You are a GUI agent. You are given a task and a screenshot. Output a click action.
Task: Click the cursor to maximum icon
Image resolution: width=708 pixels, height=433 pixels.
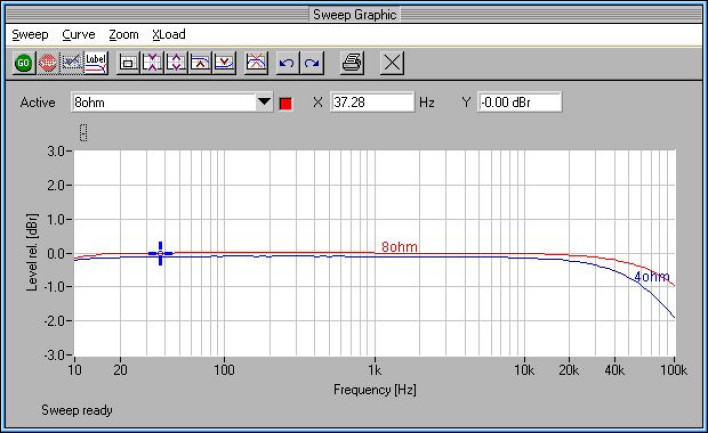click(200, 63)
